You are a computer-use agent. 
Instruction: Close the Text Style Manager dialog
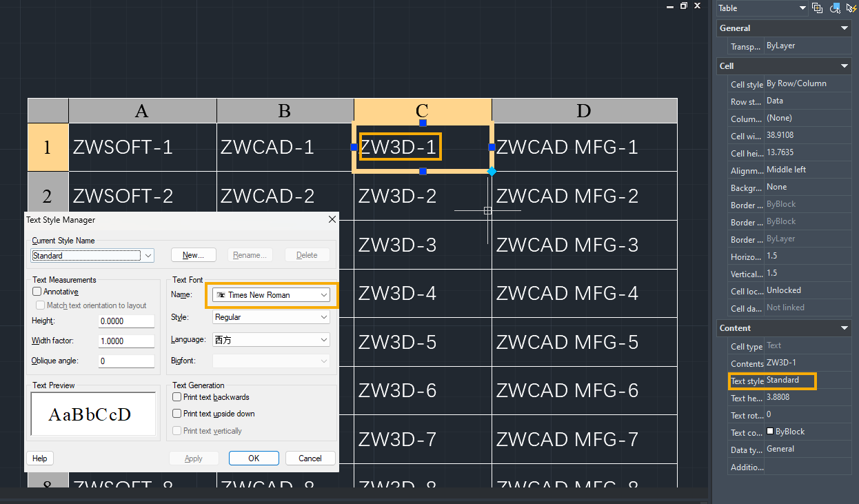coord(332,219)
